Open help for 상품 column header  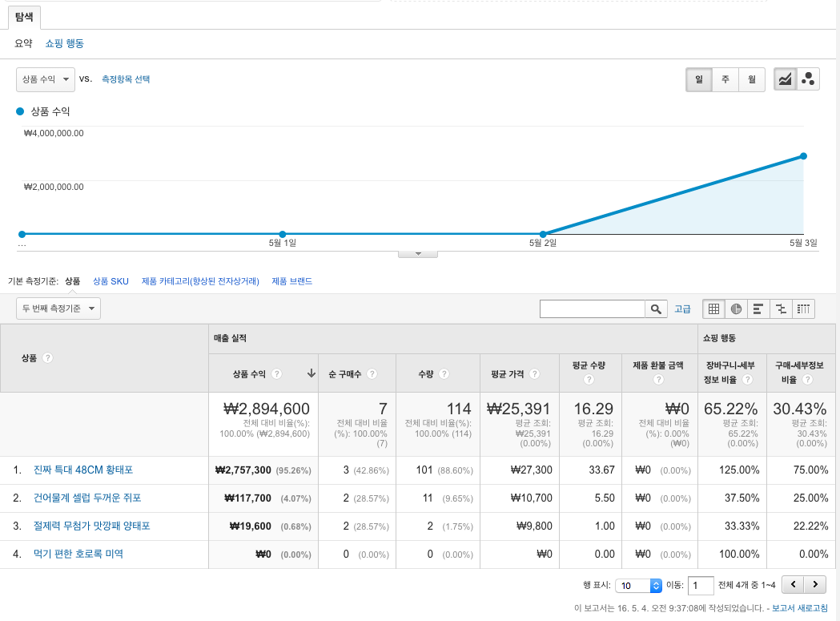click(47, 357)
